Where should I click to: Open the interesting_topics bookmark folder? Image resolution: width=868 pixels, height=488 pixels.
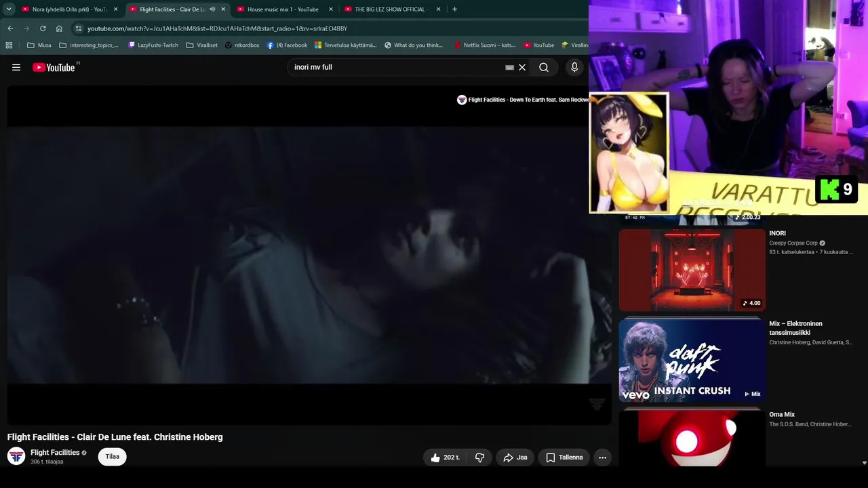point(89,45)
